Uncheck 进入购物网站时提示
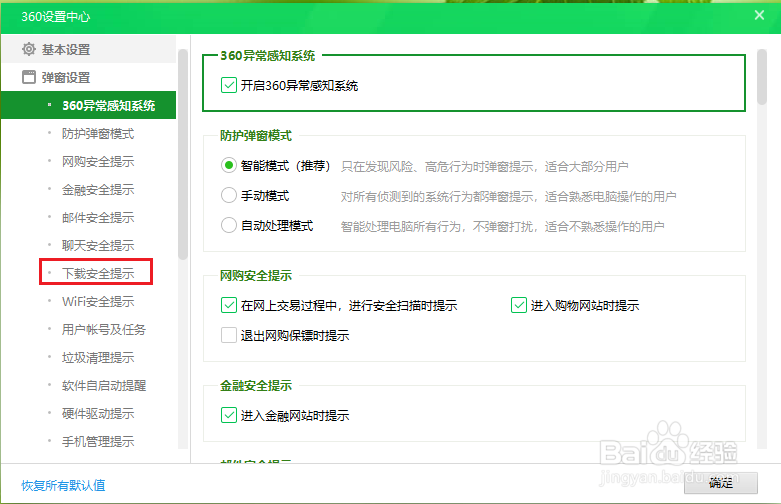 coord(519,305)
